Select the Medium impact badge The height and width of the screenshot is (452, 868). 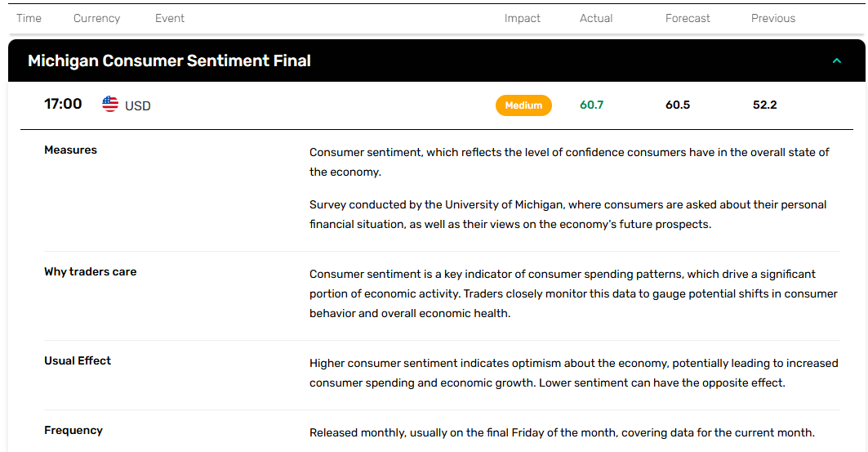click(x=523, y=105)
